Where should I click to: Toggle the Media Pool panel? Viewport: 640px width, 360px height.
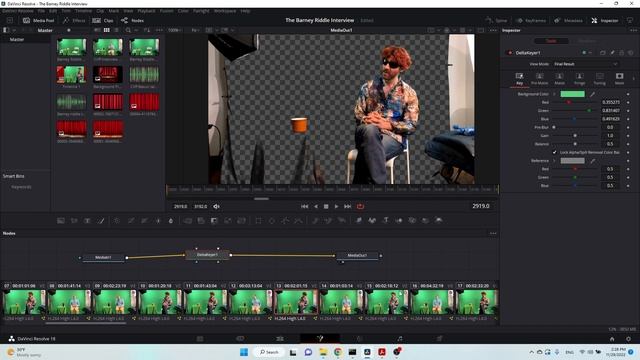click(38, 20)
